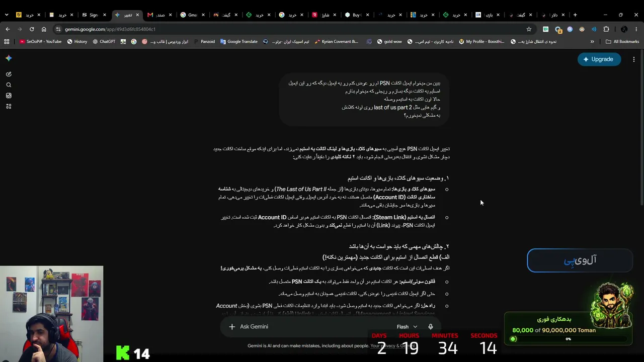The image size is (644, 362).
Task: Open the History bookmark
Action: click(77, 42)
